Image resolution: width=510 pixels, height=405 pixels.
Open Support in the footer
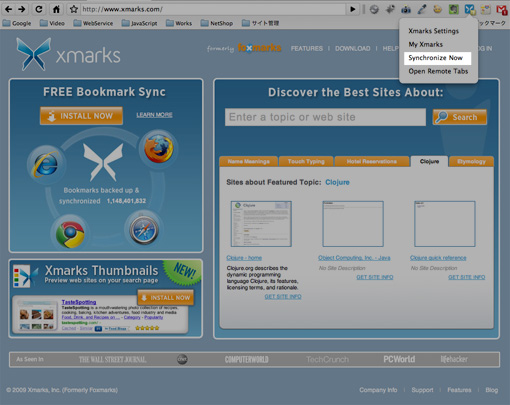click(422, 390)
